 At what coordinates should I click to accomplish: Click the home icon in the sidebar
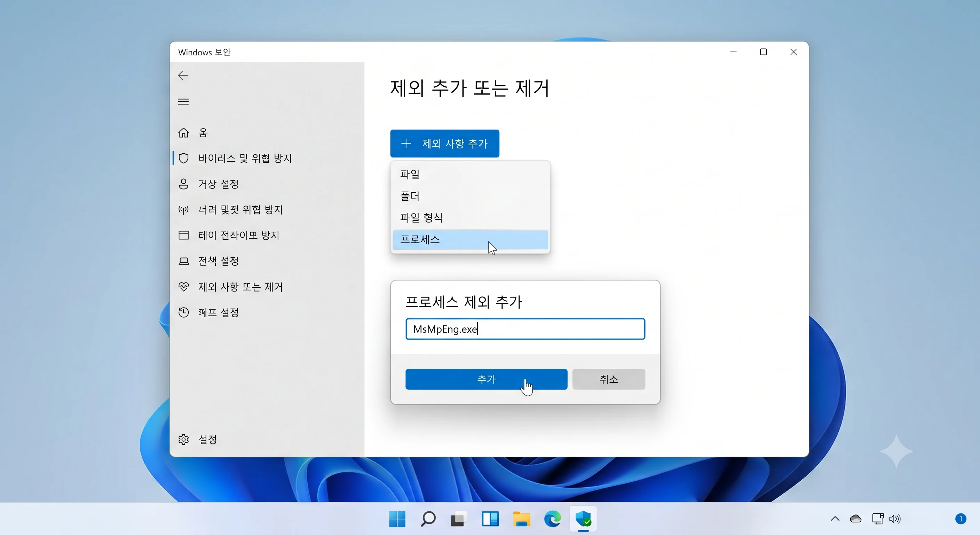(x=183, y=132)
